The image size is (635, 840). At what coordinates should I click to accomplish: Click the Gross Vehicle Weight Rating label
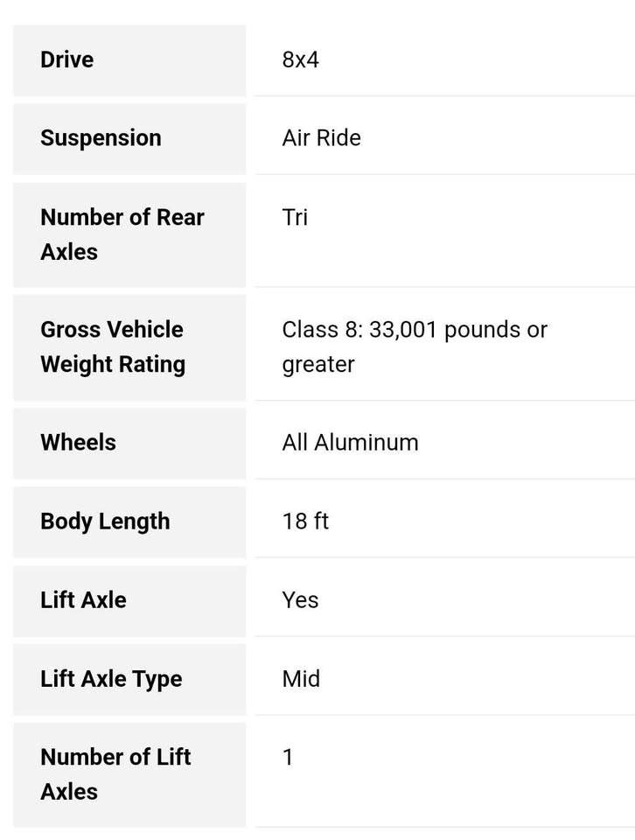pyautogui.click(x=113, y=346)
